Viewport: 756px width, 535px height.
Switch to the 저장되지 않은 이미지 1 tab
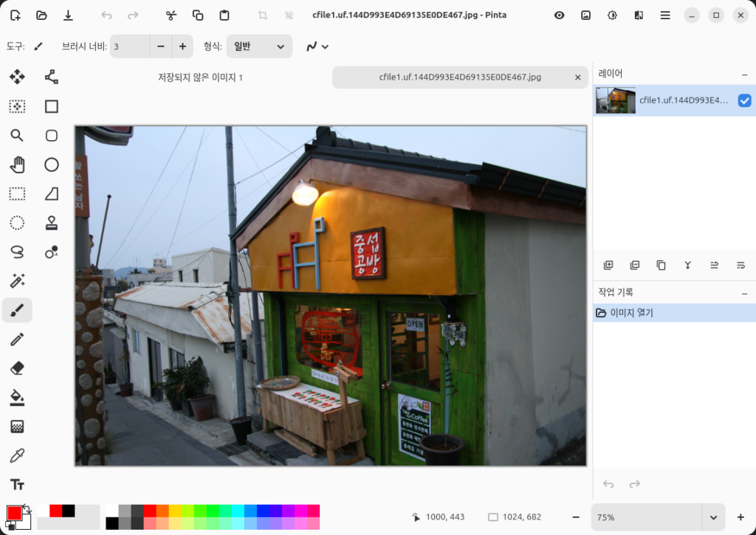(x=200, y=77)
